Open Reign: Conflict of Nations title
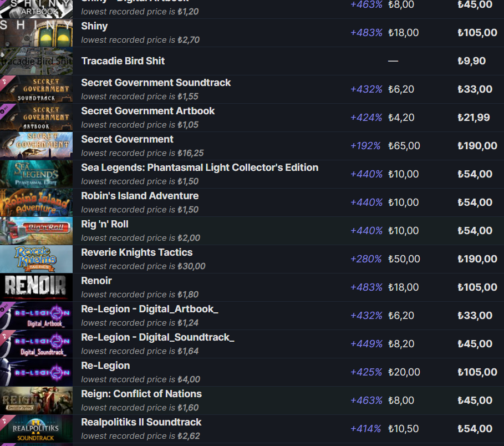The width and height of the screenshot is (504, 446). click(141, 394)
